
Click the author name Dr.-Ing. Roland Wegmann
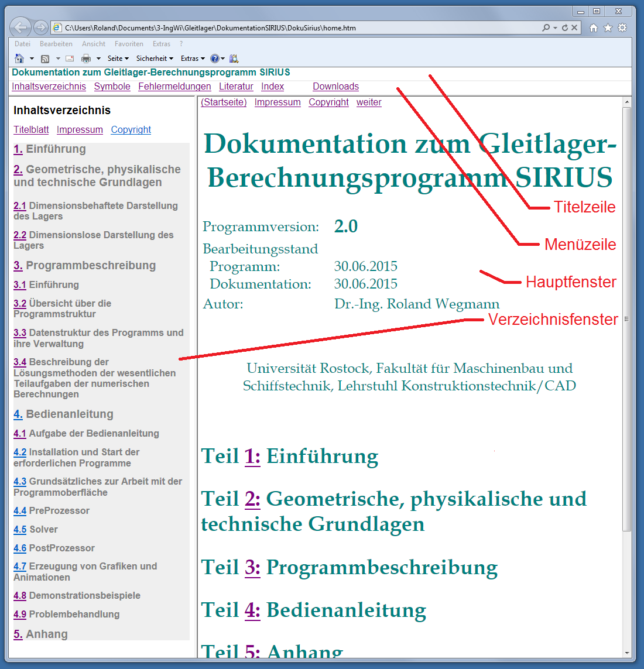[417, 304]
